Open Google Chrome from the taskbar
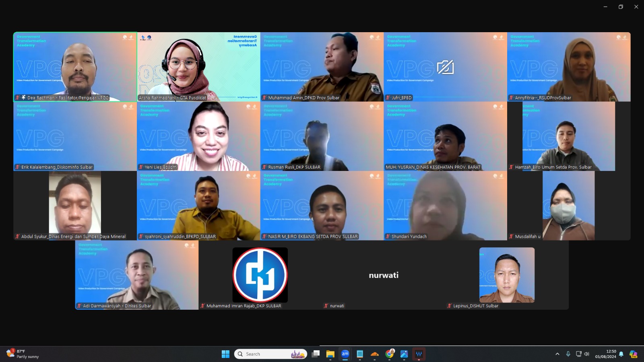This screenshot has width=644, height=362. tap(390, 354)
